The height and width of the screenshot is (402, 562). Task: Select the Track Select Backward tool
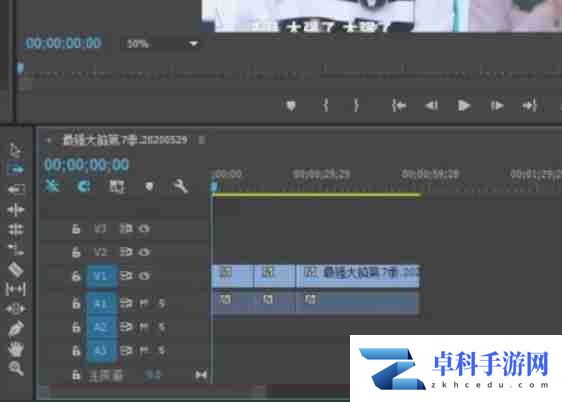point(16,190)
